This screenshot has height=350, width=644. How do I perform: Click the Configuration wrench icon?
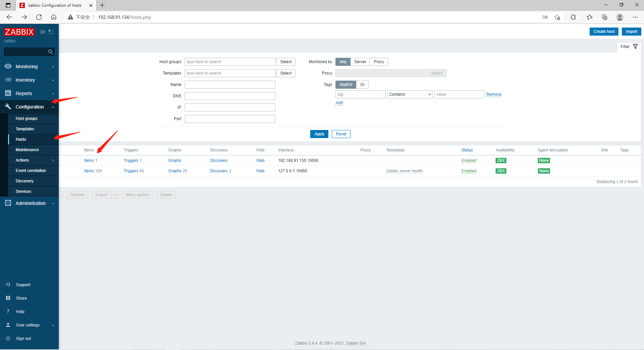coord(8,107)
